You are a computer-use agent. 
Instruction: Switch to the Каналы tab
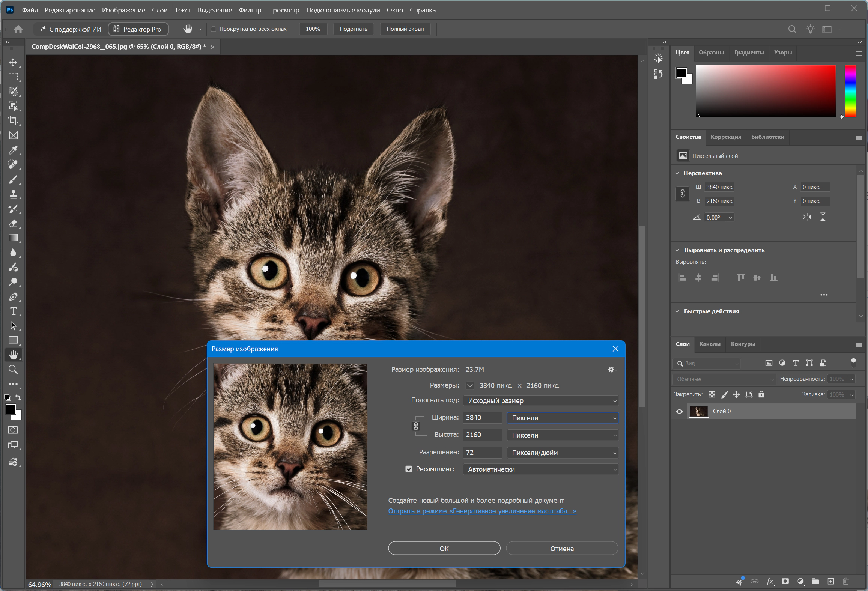click(x=710, y=344)
